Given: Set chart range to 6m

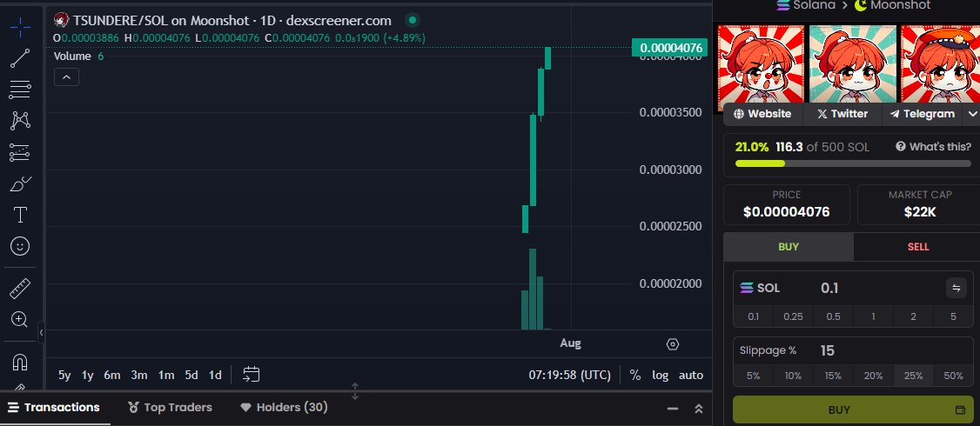Looking at the screenshot, I should (x=112, y=376).
